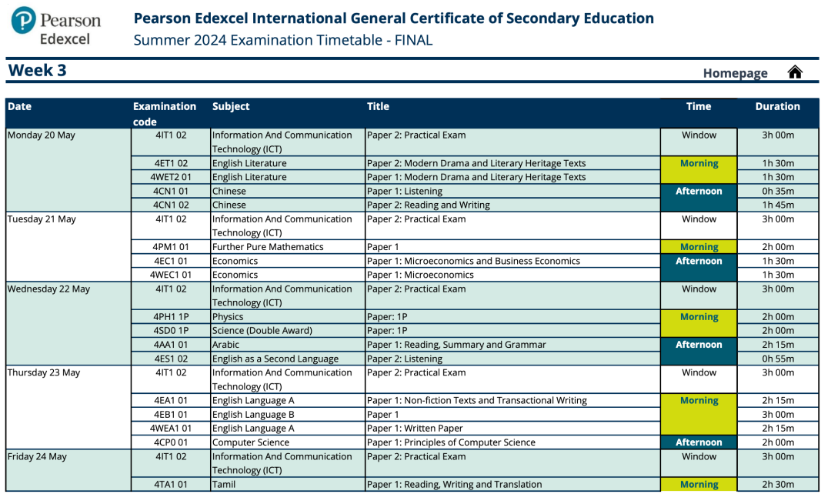
Task: Click exam code 4SD0 1P
Action: point(171,331)
